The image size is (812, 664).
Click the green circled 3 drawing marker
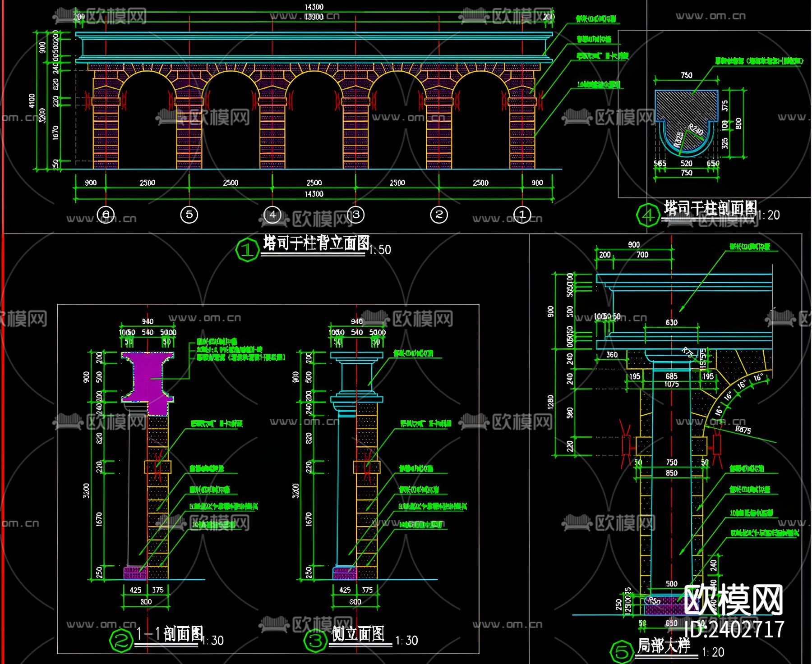tap(315, 641)
